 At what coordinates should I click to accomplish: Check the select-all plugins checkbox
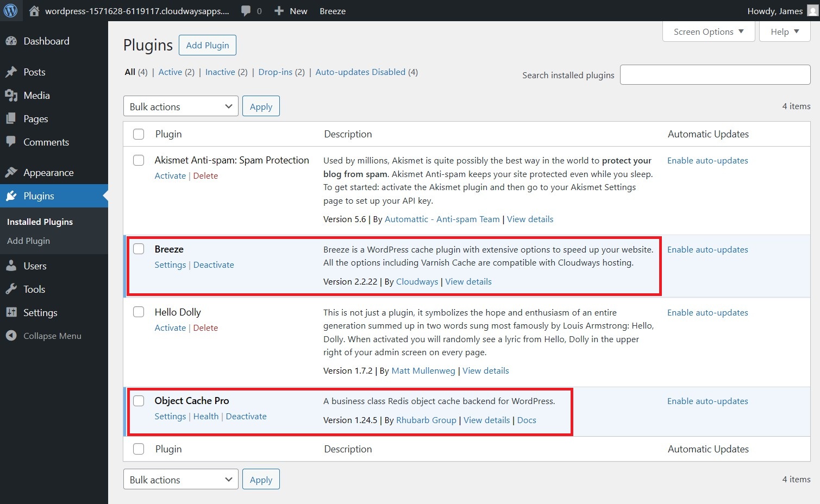point(139,134)
